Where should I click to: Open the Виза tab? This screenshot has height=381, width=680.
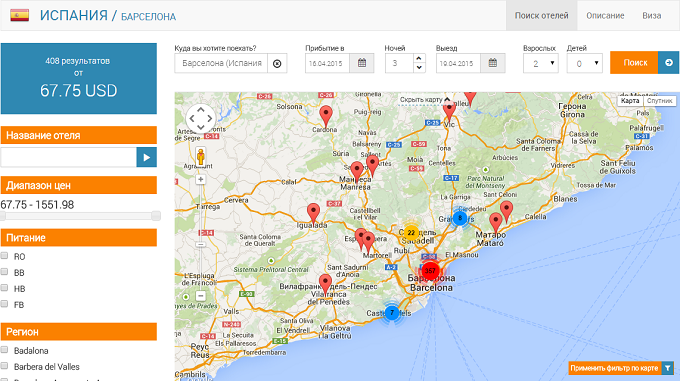[651, 16]
